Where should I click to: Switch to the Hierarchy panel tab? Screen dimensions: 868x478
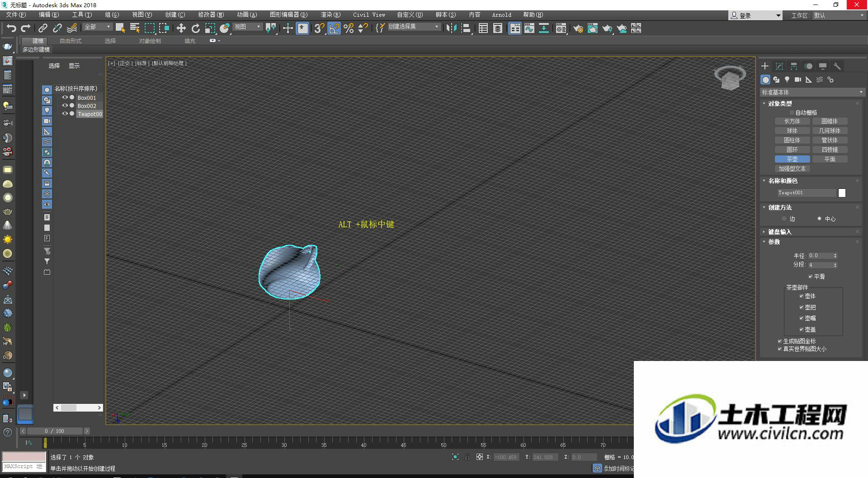(x=794, y=66)
